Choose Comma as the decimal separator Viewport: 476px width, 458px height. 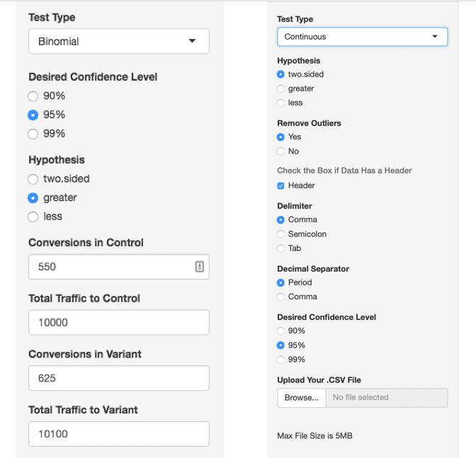(x=281, y=297)
